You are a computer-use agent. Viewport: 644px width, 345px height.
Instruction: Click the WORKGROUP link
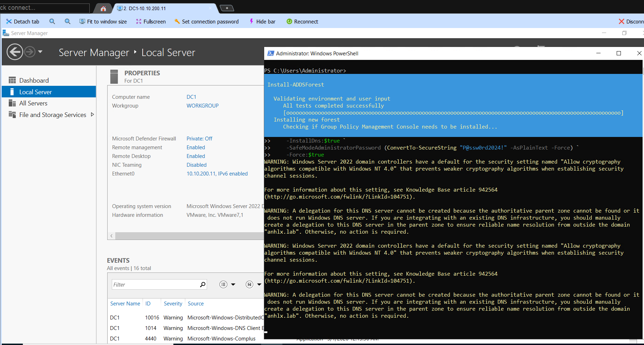203,106
